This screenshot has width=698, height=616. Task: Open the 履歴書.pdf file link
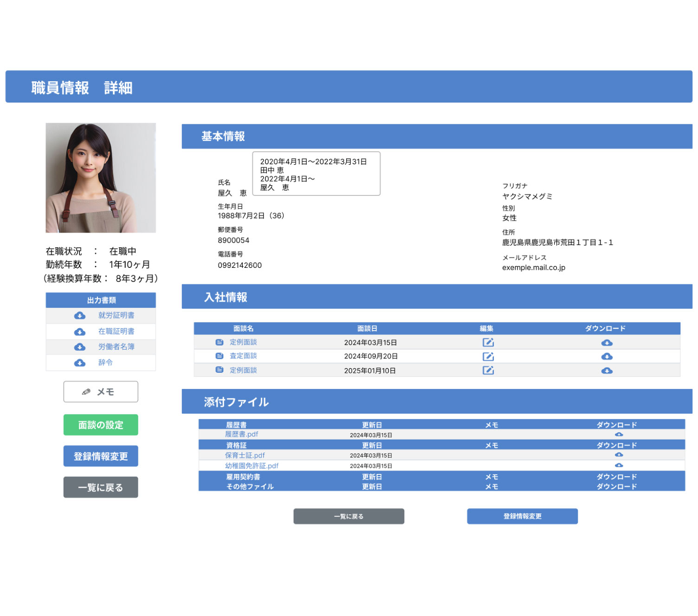241,434
